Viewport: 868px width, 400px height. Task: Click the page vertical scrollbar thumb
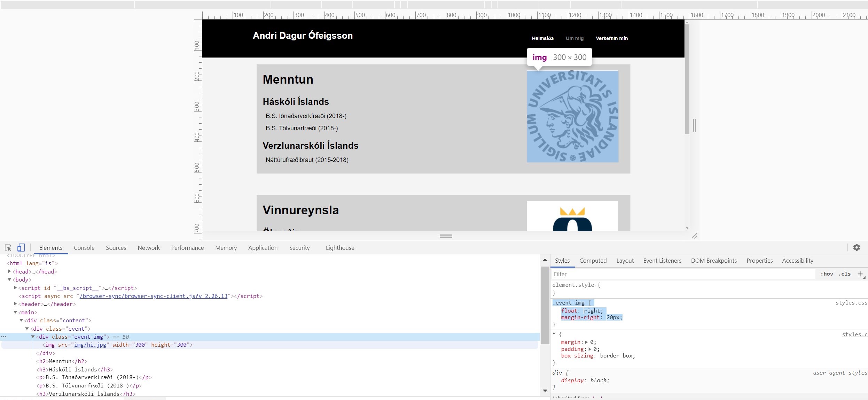click(x=687, y=79)
